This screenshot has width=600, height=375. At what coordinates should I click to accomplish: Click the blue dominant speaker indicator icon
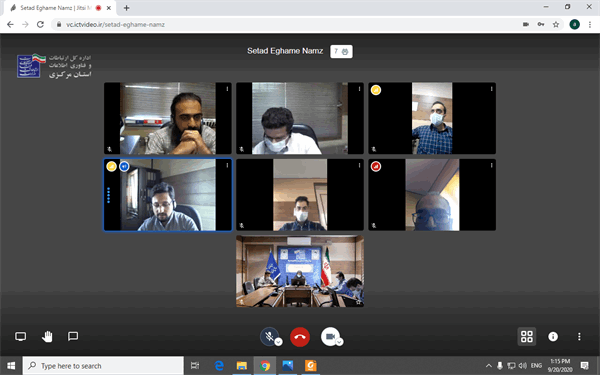click(x=124, y=166)
